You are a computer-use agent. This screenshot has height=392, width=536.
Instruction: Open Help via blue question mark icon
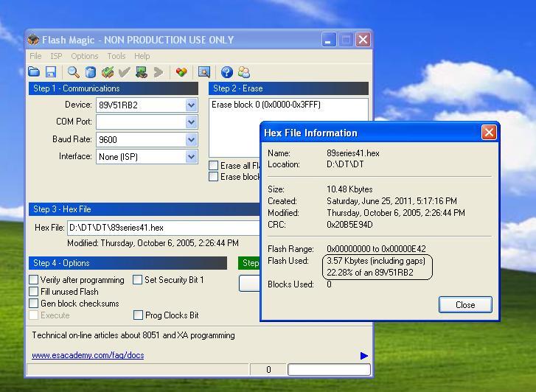[x=226, y=72]
